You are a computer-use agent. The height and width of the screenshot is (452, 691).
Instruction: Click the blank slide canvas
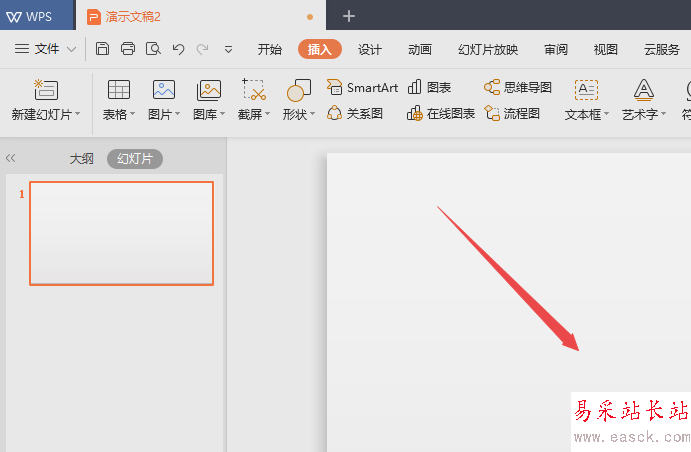click(x=509, y=302)
